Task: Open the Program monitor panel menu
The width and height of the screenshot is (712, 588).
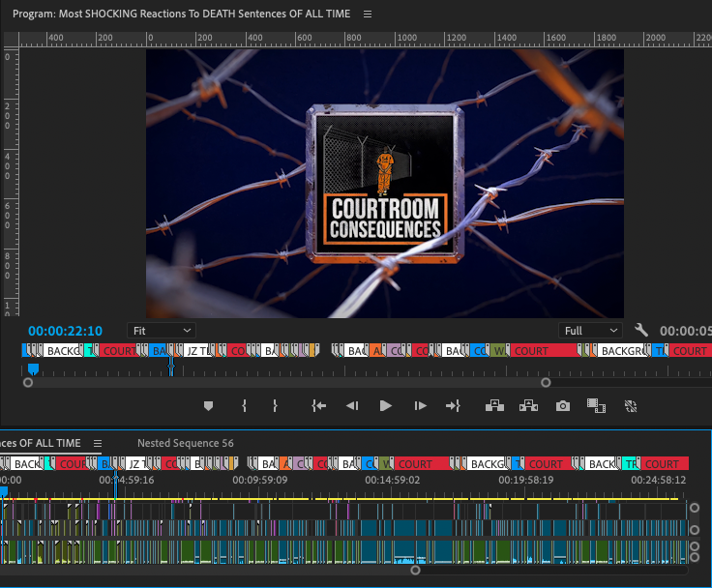Action: coord(368,15)
